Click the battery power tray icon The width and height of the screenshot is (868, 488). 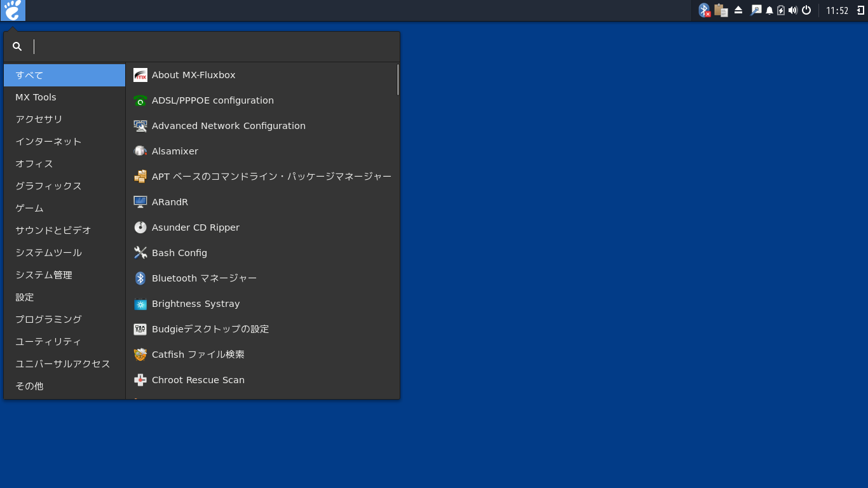point(781,10)
